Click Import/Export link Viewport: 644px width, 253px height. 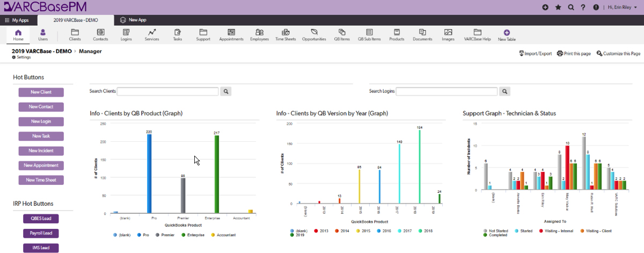tap(536, 54)
